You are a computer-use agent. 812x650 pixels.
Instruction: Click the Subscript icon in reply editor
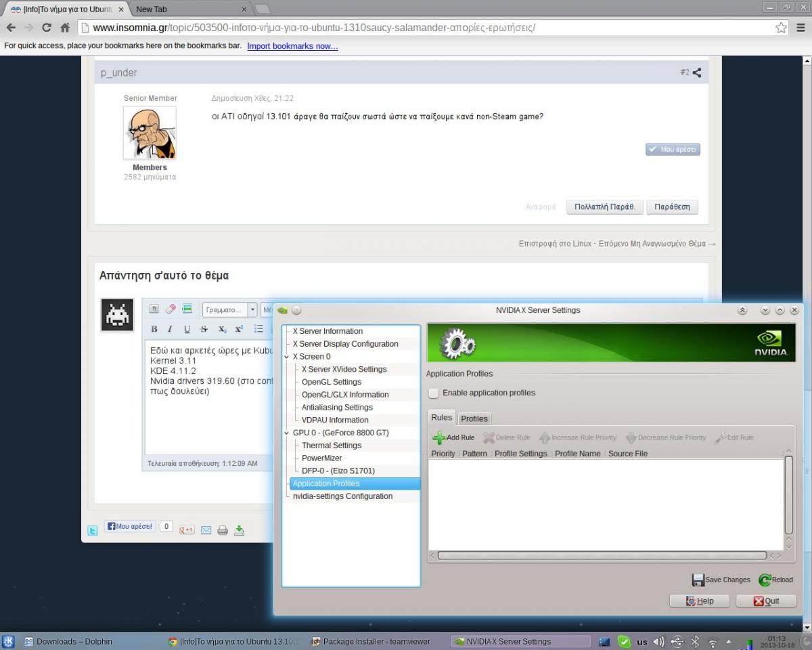[x=222, y=329]
